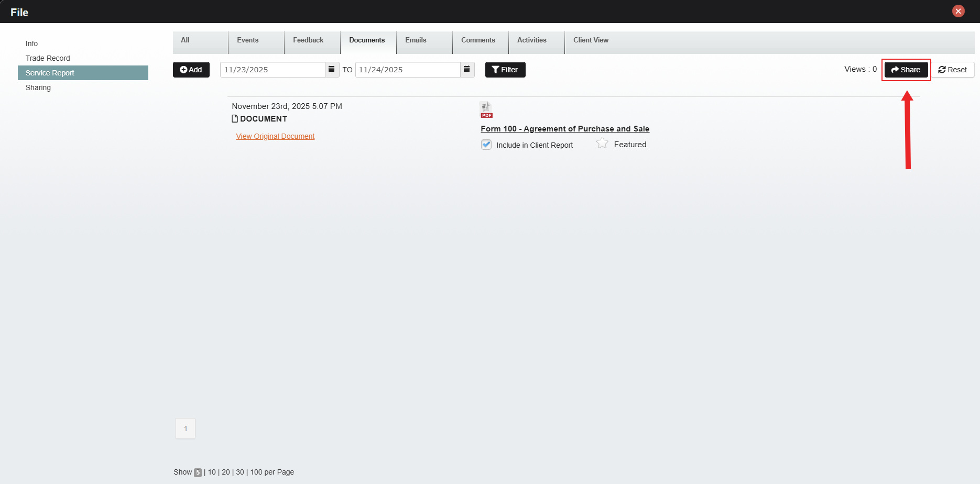
Task: Apply the Filter button
Action: click(x=505, y=70)
